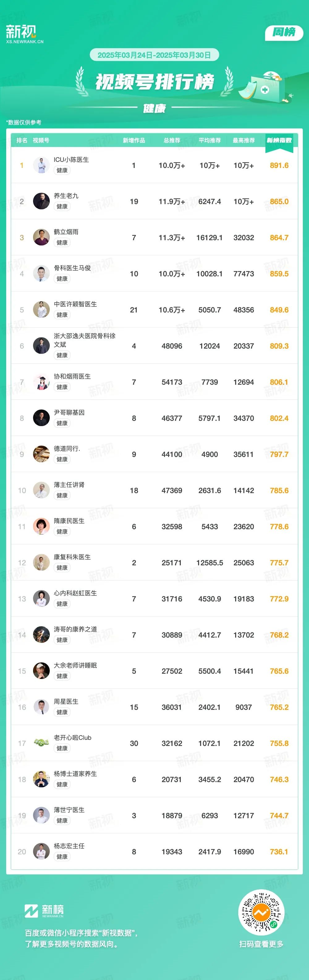This screenshot has width=309, height=980.
Task: Open 德道同行. avatar image
Action: (41, 454)
